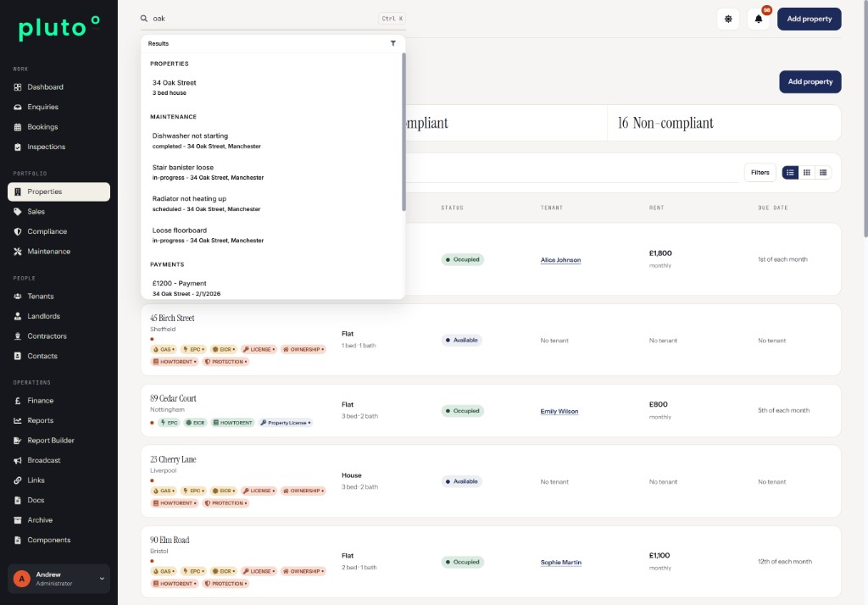Click the Broadcast megaphone icon
This screenshot has height=605, width=868.
tap(18, 461)
